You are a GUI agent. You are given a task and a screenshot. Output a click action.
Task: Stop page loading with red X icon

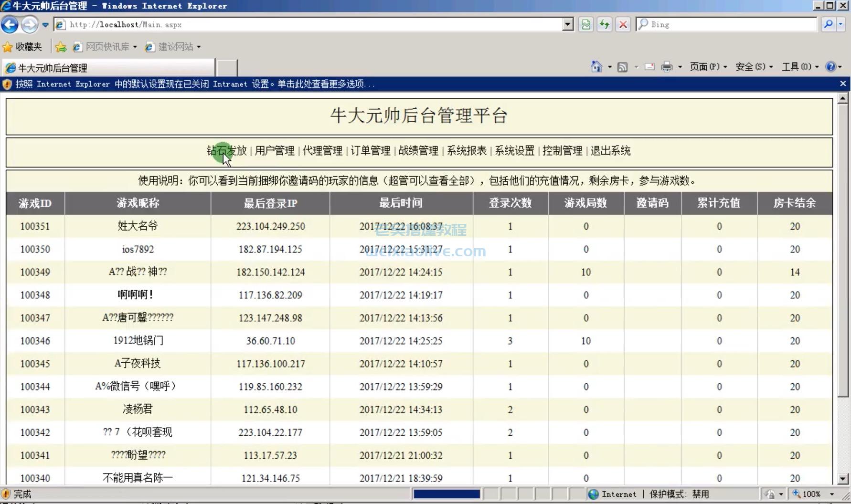[623, 24]
